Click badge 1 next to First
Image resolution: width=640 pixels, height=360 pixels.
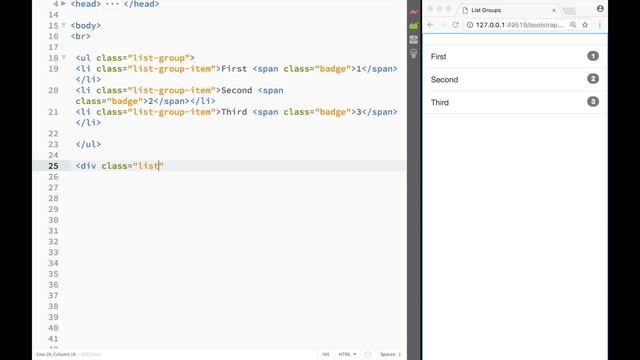(x=593, y=56)
